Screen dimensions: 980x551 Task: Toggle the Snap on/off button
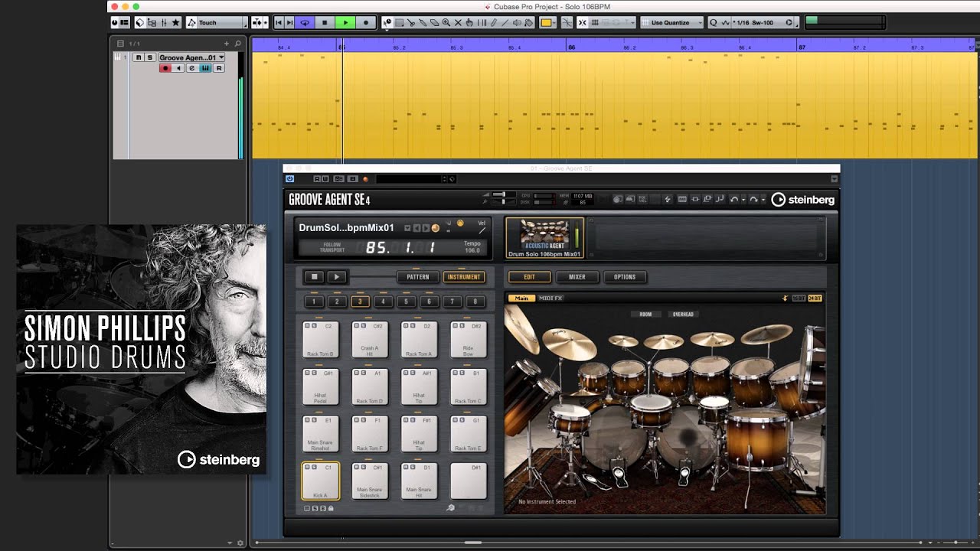tap(582, 23)
